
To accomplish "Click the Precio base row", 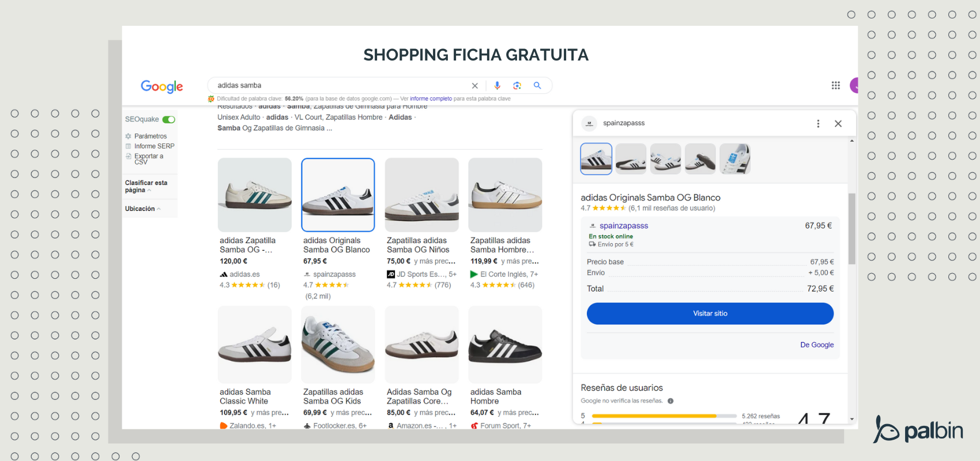I will tap(710, 262).
